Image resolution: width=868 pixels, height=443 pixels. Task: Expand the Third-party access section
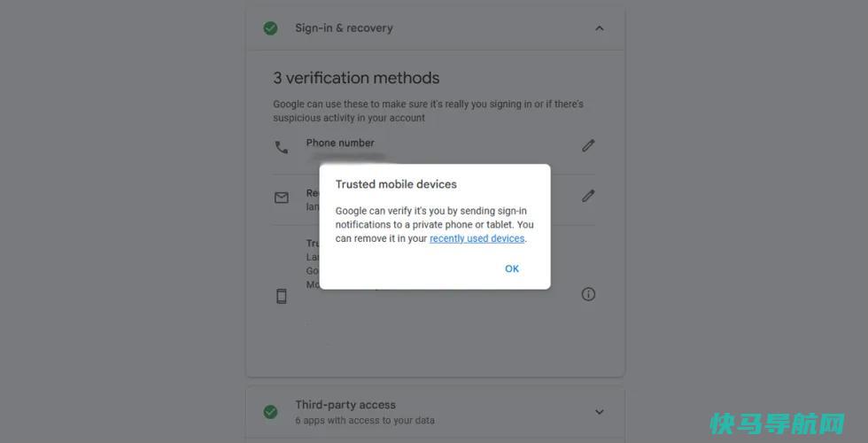pyautogui.click(x=599, y=412)
